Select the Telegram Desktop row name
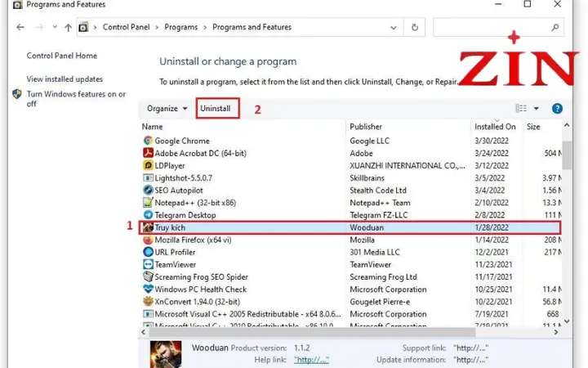 pyautogui.click(x=185, y=215)
